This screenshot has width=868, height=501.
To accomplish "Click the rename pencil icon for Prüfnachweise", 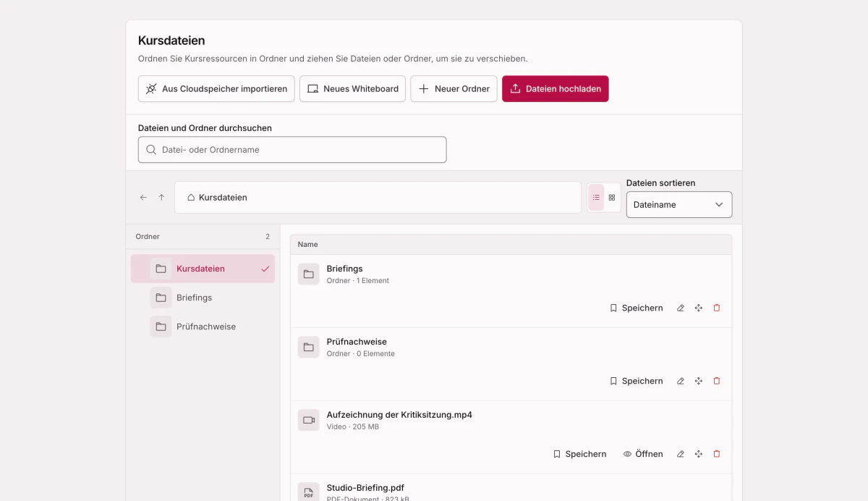I will [680, 382].
